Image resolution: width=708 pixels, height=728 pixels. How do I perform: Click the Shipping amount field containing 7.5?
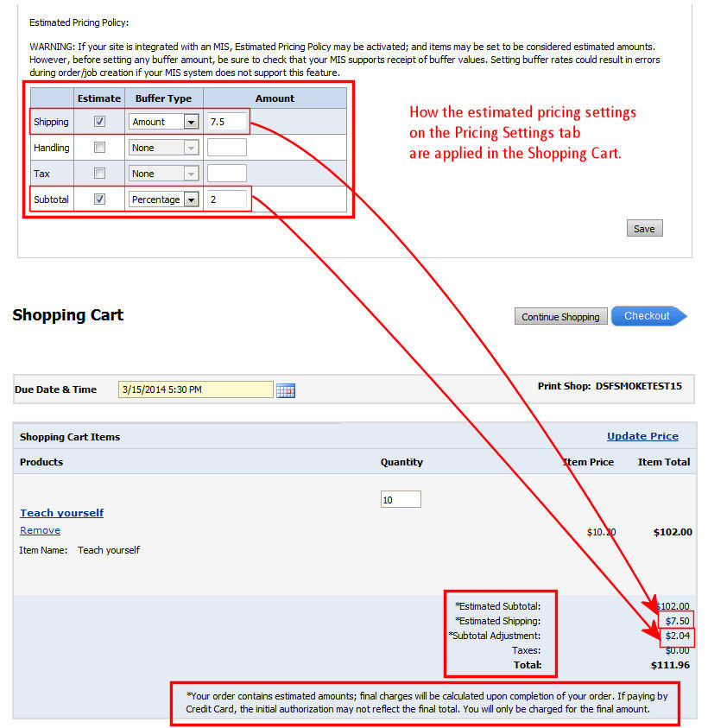click(x=227, y=122)
